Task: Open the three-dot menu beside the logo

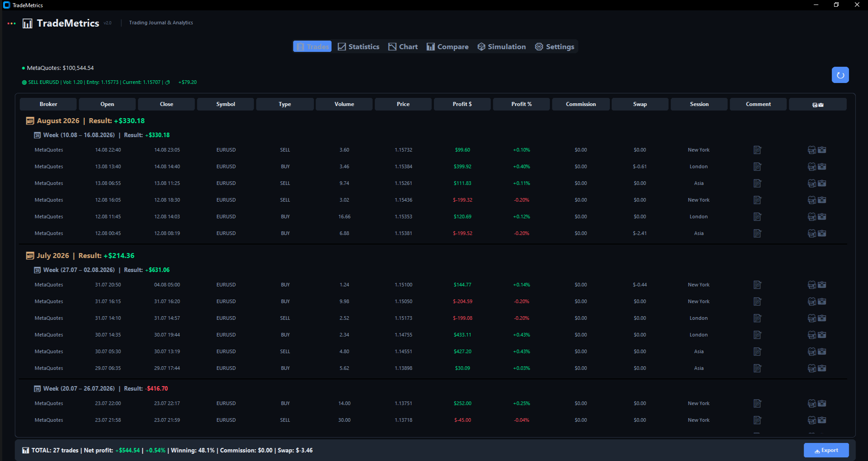Action: pyautogui.click(x=12, y=23)
